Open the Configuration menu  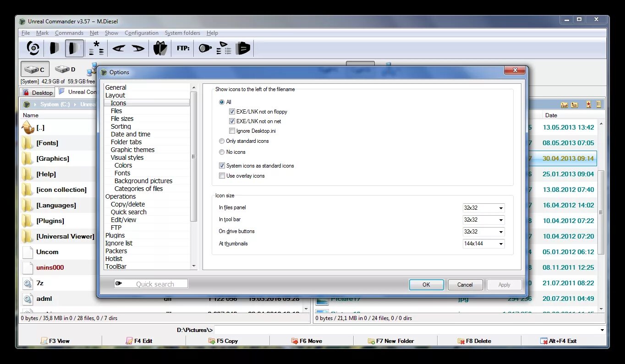142,33
